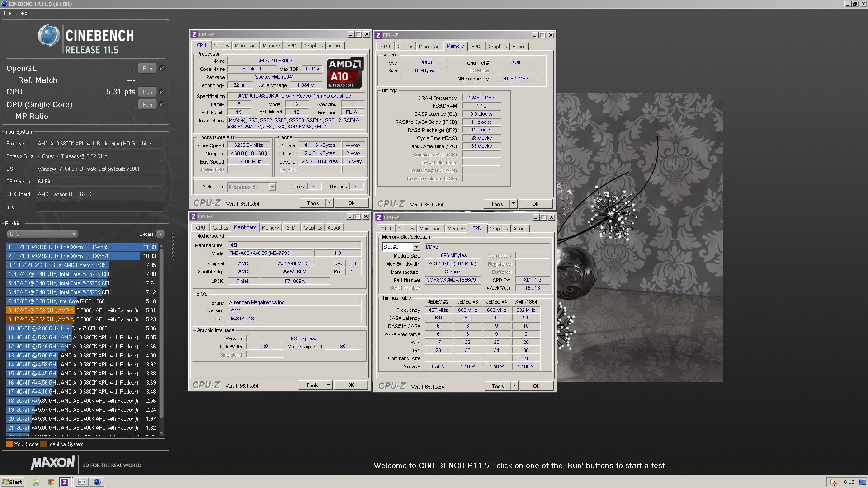Click the Info input field in Your System

tap(99, 207)
